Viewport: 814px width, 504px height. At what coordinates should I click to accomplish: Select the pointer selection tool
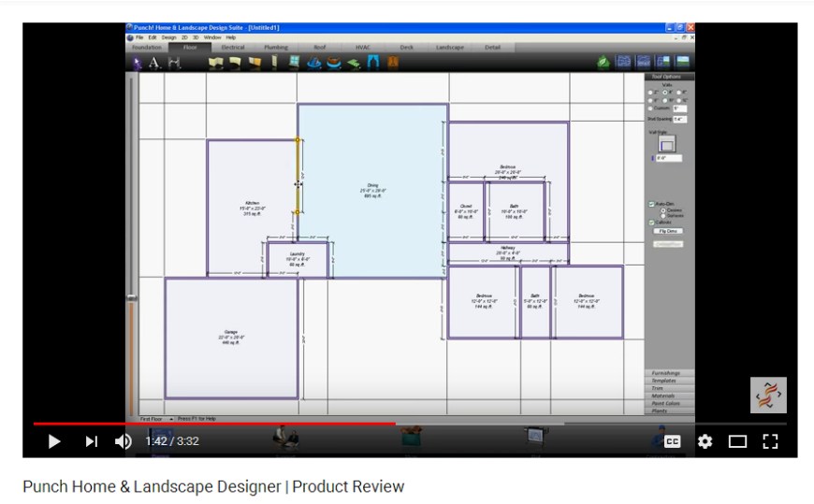click(137, 64)
